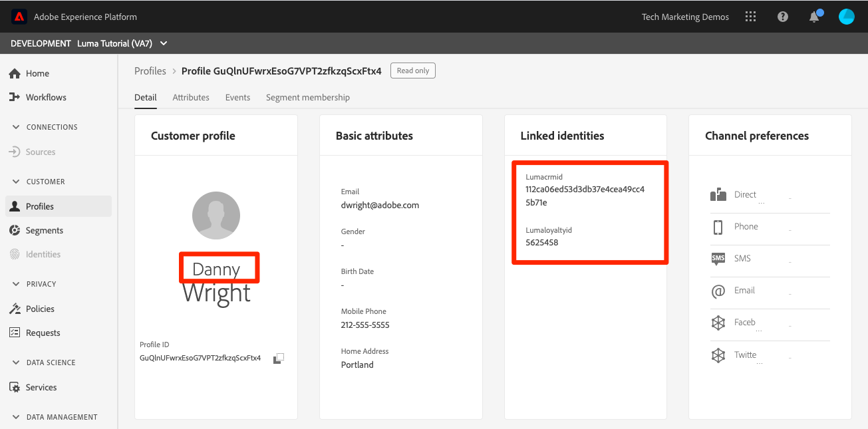
Task: Open the app switcher grid icon
Action: click(751, 17)
